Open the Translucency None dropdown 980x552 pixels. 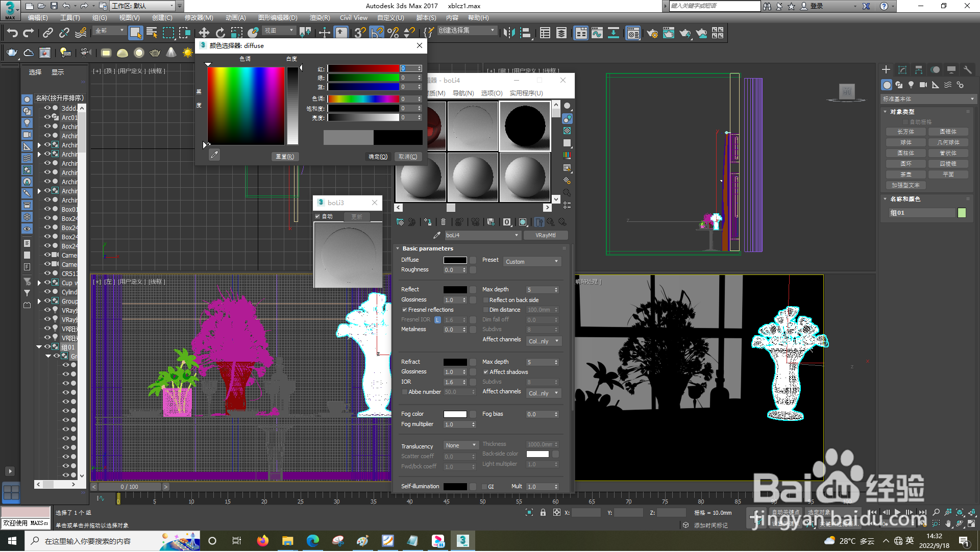pos(461,446)
